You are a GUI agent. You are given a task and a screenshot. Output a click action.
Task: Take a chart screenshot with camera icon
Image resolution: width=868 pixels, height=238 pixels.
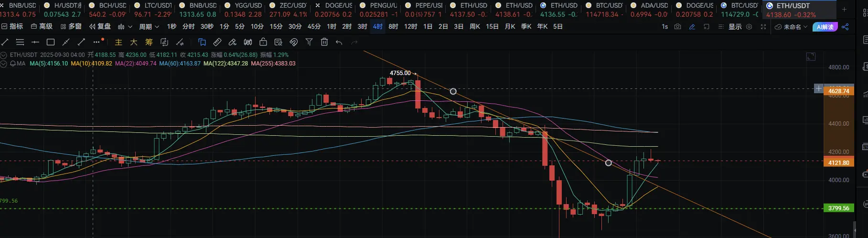point(677,27)
